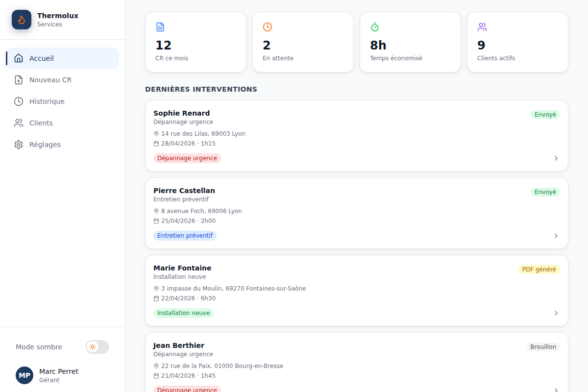Click the people icon beside Clients

coord(19,123)
